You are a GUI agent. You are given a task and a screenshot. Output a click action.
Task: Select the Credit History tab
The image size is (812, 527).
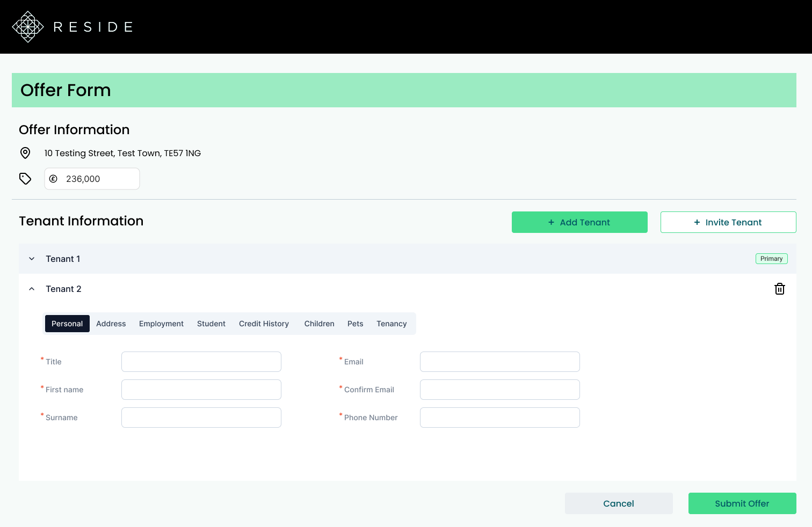click(x=264, y=324)
